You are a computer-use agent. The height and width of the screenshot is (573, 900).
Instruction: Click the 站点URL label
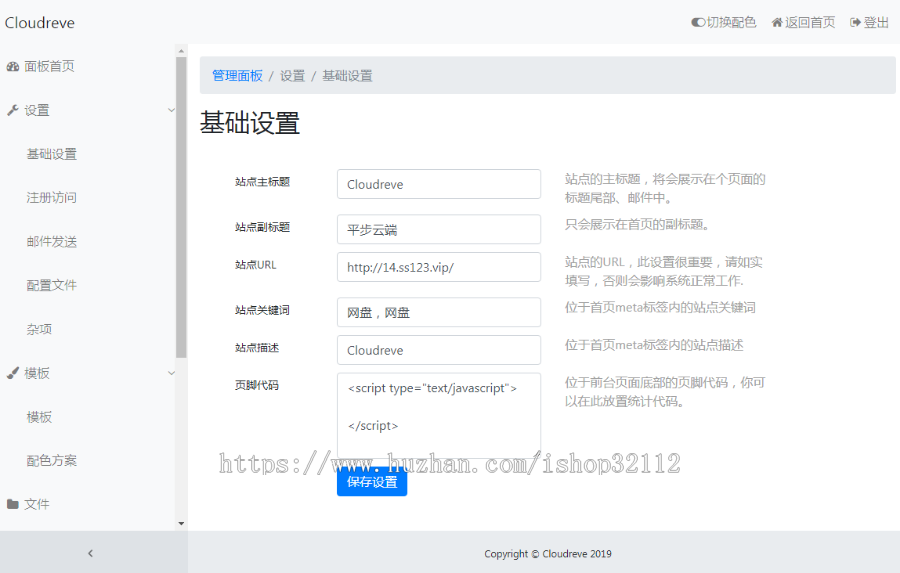click(255, 265)
